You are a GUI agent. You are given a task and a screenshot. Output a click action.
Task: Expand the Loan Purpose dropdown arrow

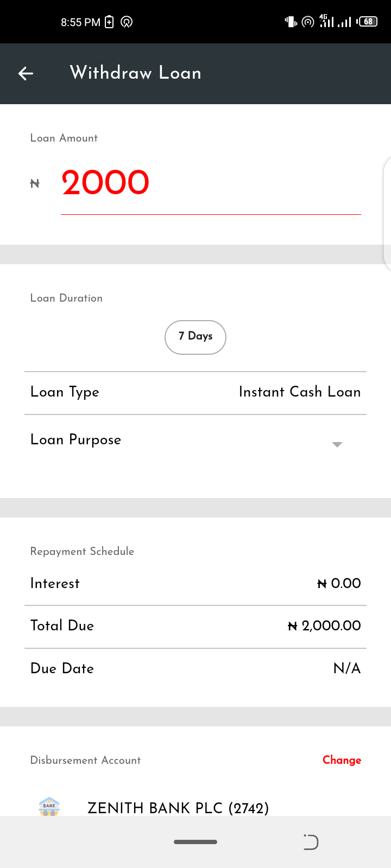pos(337,444)
